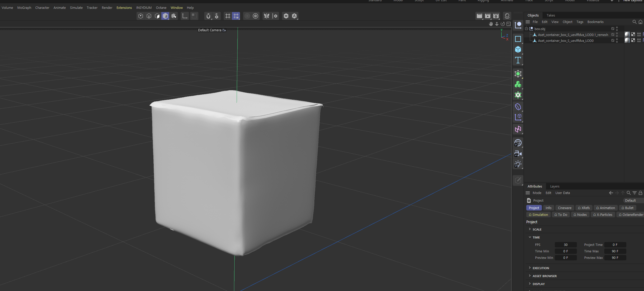Open Object Manager hamburger menu

coord(528,22)
